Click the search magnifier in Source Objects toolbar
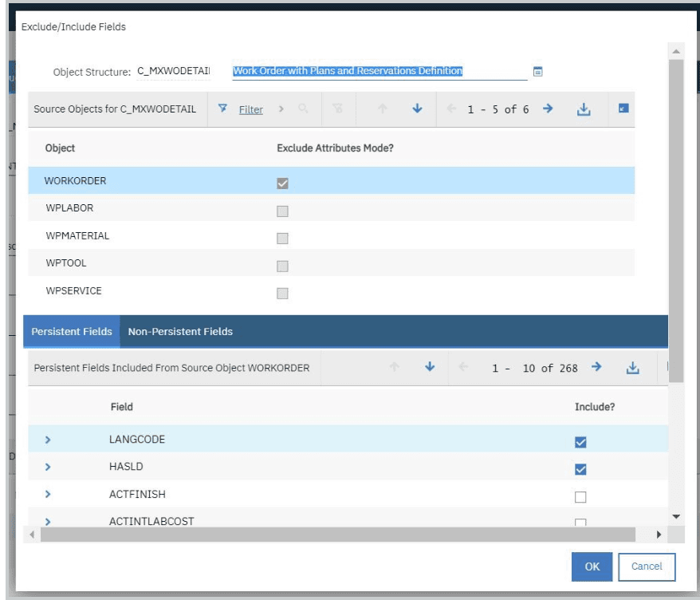 [x=303, y=109]
